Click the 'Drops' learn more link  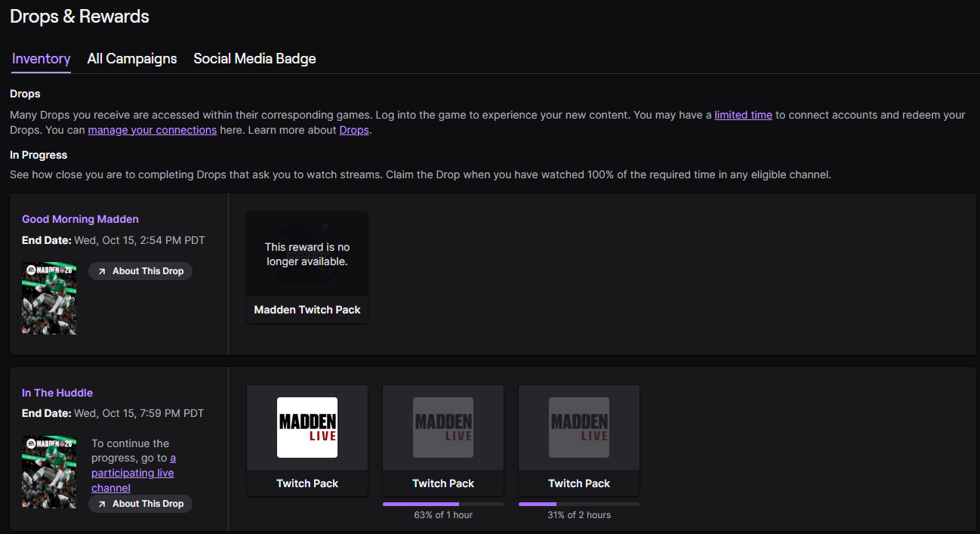tap(354, 130)
